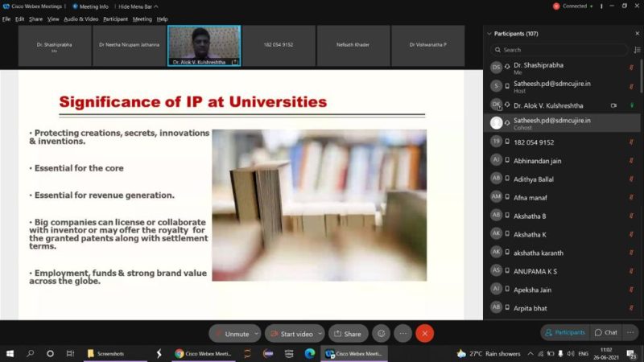Open the Audio & Video menu

pyautogui.click(x=80, y=19)
